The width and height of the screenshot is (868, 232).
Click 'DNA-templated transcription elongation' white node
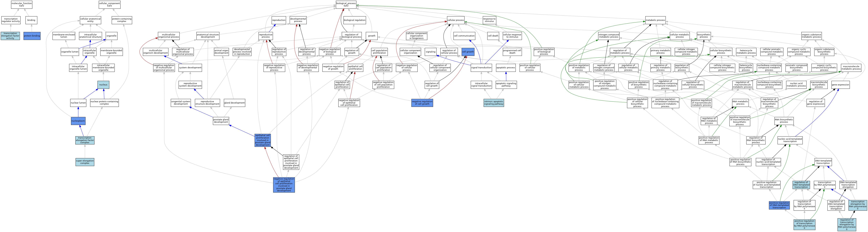(x=848, y=185)
